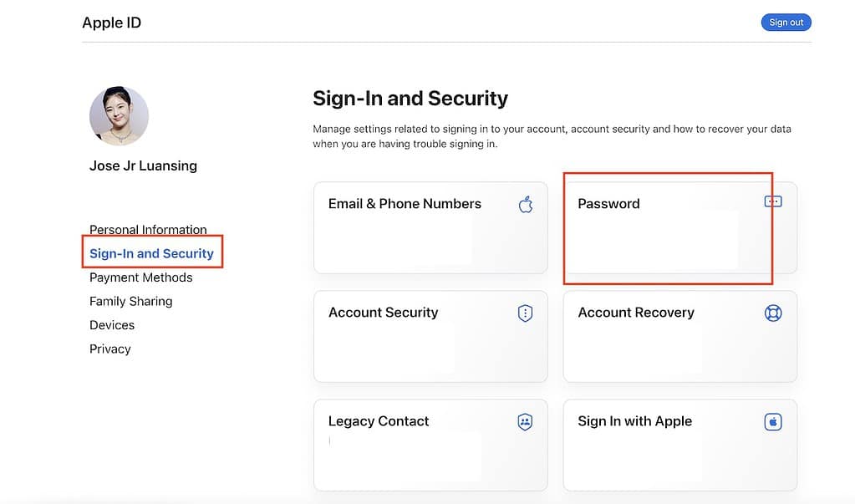Click the Apple icon on Email & Phone Numbers
The image size is (855, 504).
pos(526,203)
